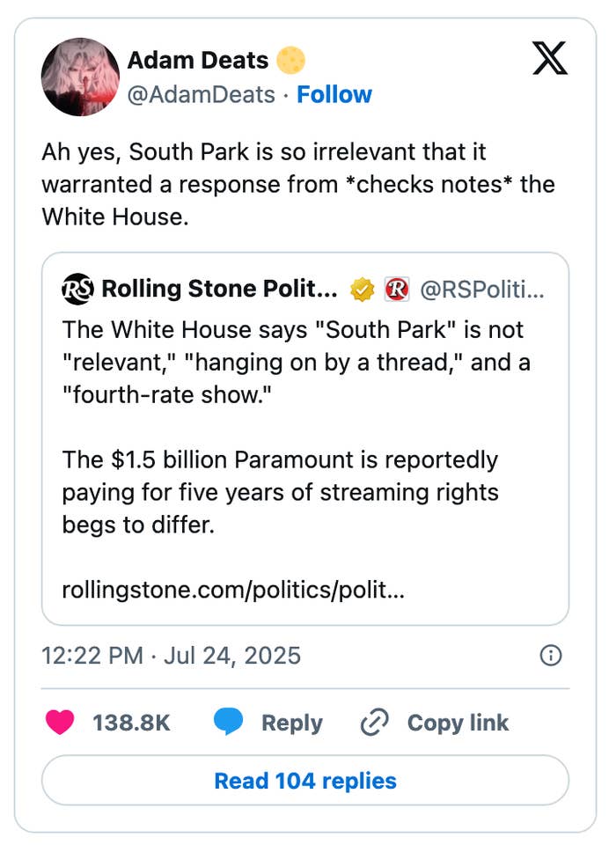Click the @RSPoliti handle in quoted tweet
This screenshot has width=616, height=852.
pos(482,289)
